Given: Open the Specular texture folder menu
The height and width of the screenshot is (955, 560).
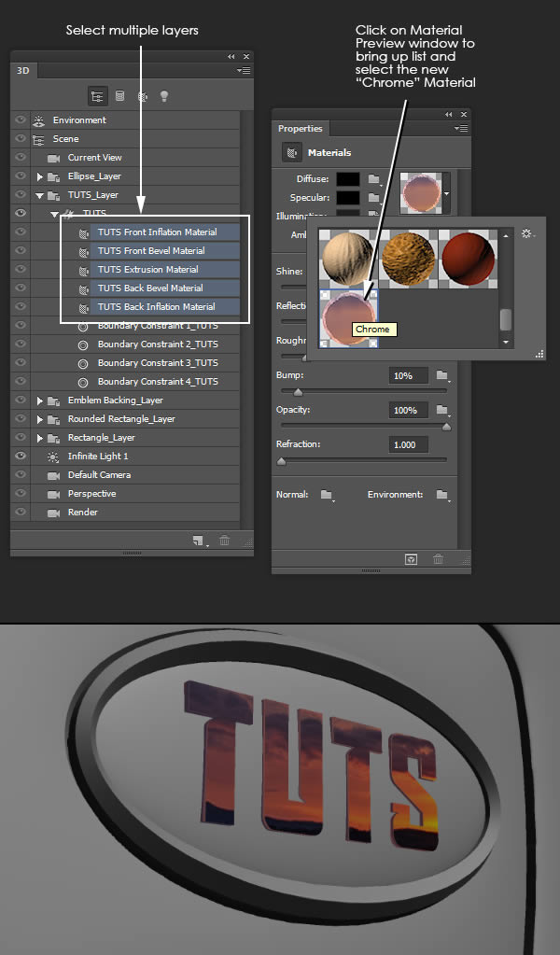Looking at the screenshot, I should (374, 198).
